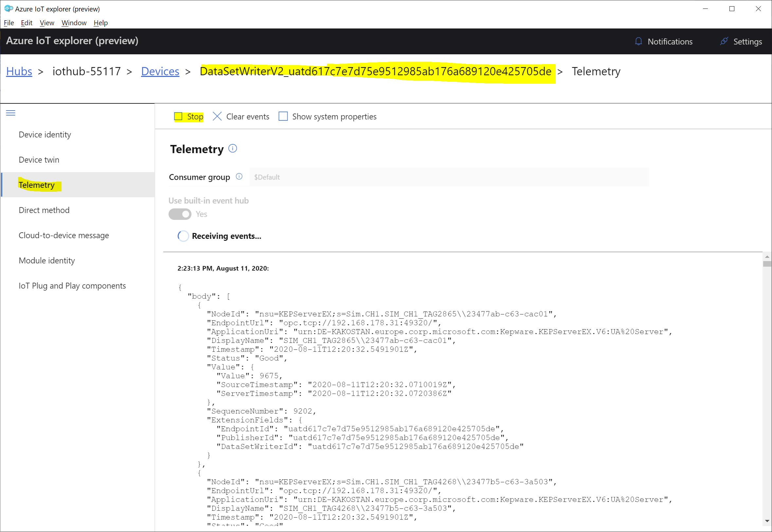Viewport: 772px width, 532px height.
Task: Collapse the navigation with the hamburger icon
Action: [x=11, y=113]
